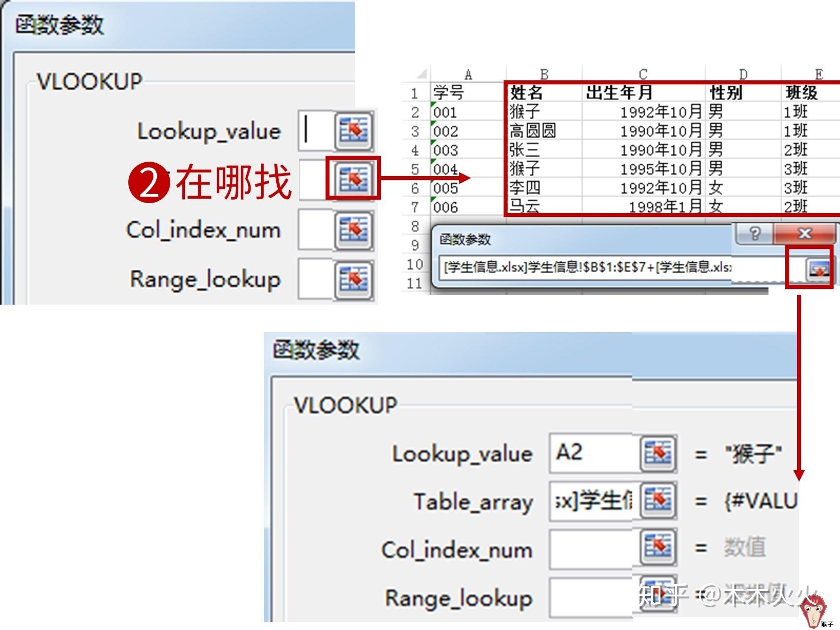This screenshot has height=630, width=840.
Task: Click range selector icon beside Table_array field
Action: [657, 500]
